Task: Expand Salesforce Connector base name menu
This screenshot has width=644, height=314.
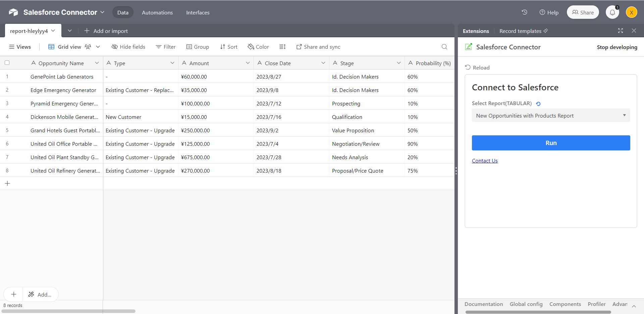Action: (102, 12)
